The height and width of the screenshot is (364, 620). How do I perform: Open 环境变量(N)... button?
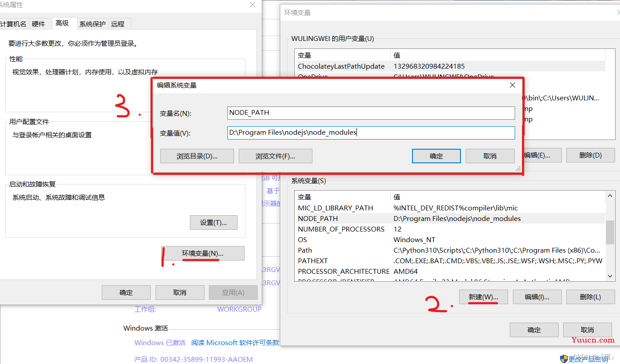click(x=203, y=253)
